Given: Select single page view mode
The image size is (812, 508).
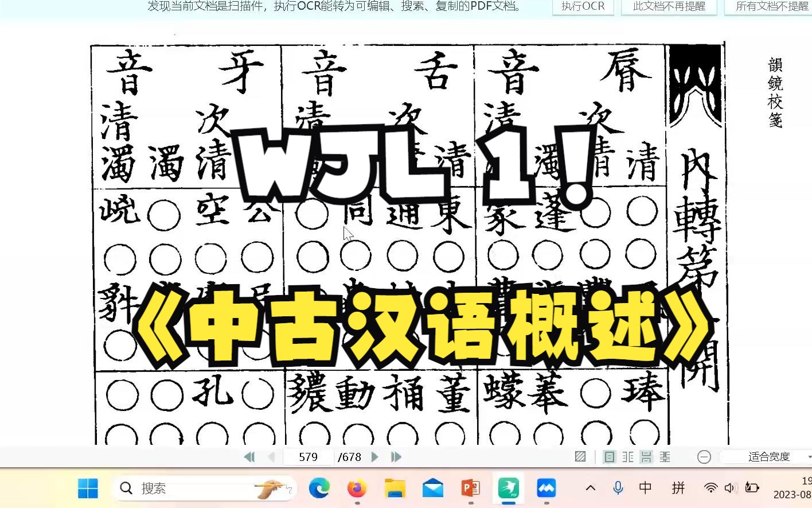Looking at the screenshot, I should (x=609, y=456).
